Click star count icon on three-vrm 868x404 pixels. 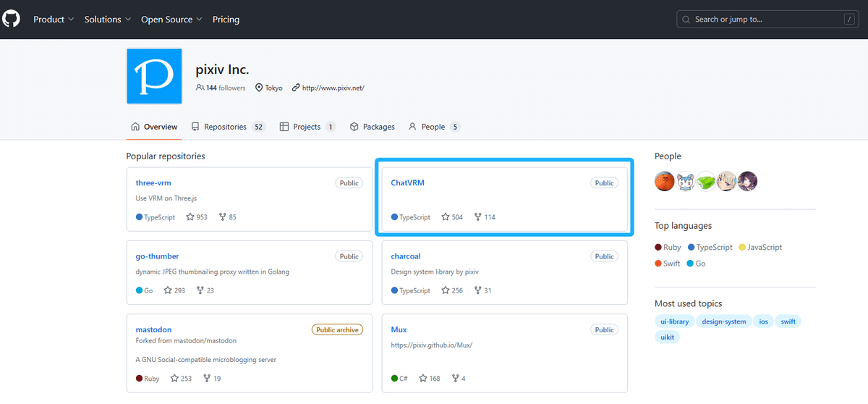pyautogui.click(x=190, y=216)
